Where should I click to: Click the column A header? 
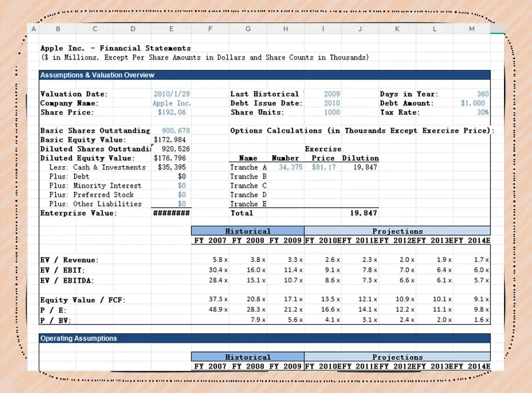(x=34, y=29)
